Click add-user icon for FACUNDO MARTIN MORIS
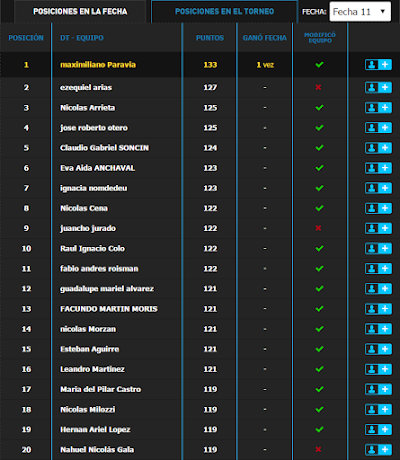This screenshot has width=400, height=460. pyautogui.click(x=378, y=309)
